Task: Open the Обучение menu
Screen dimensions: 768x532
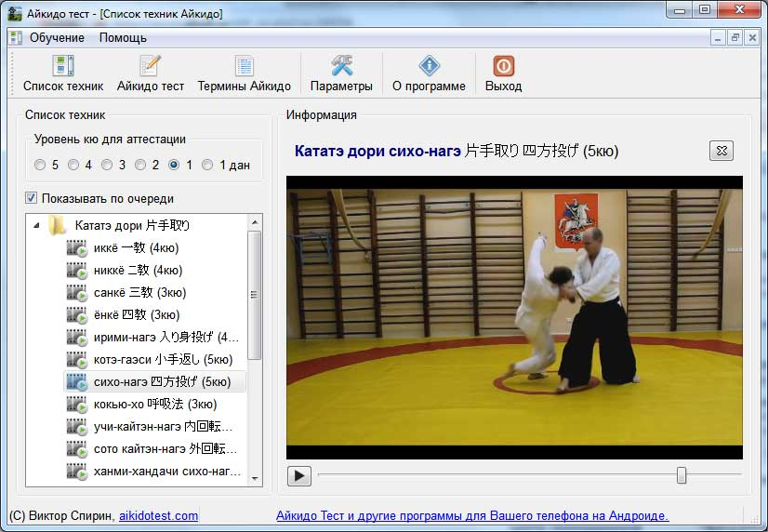Action: pos(57,38)
